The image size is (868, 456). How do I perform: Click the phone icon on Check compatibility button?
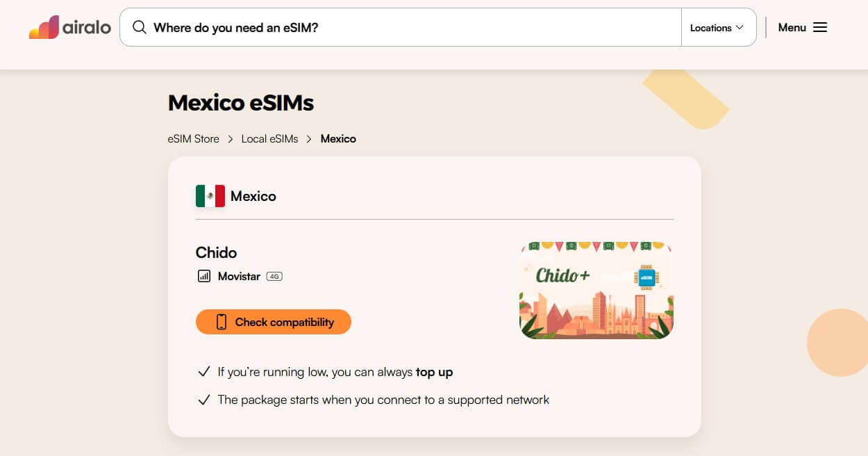coord(221,322)
